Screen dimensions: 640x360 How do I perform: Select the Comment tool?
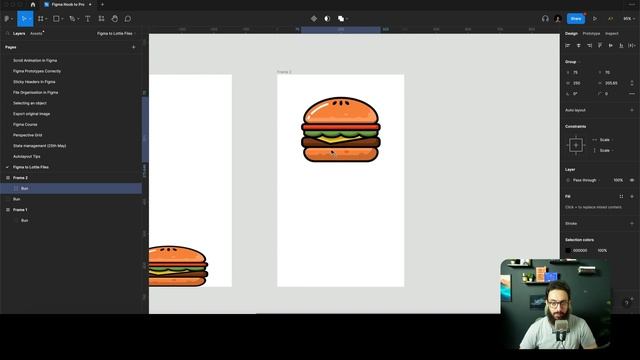click(128, 19)
